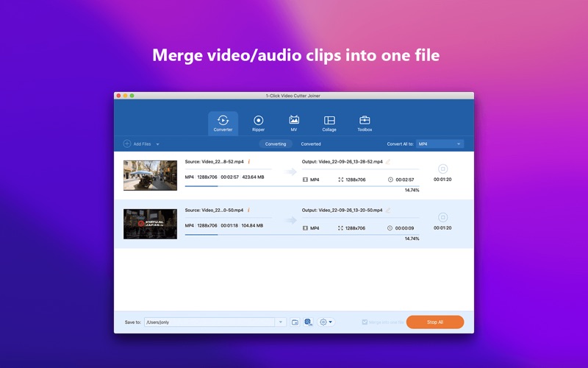The image size is (588, 368).
Task: Select the Converter module icon
Action: [223, 123]
